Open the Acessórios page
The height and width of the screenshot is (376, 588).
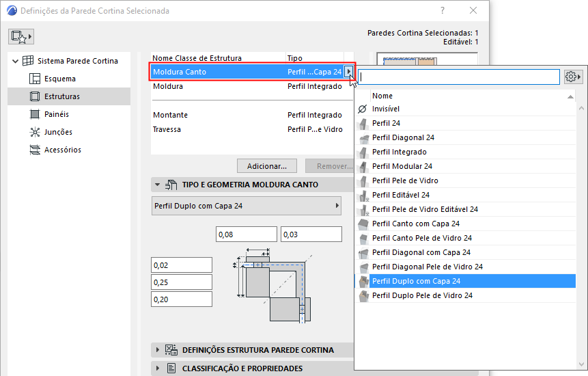tap(63, 150)
